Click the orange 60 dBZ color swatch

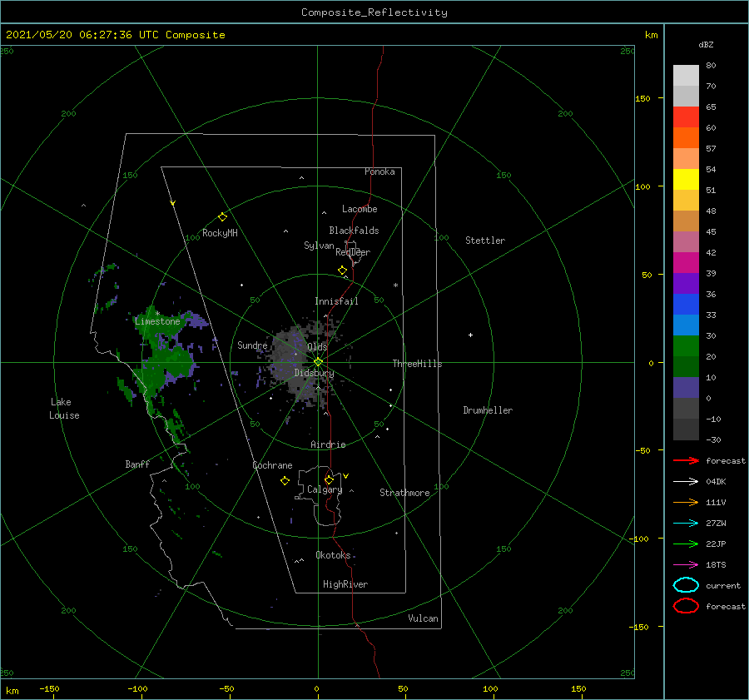click(686, 137)
